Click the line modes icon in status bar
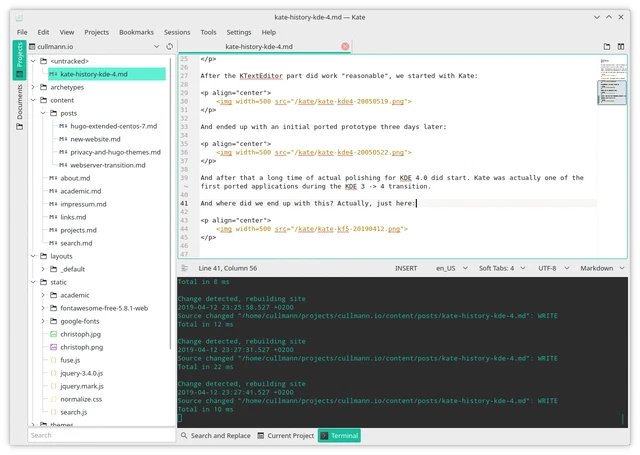This screenshot has height=455, width=640. [184, 268]
